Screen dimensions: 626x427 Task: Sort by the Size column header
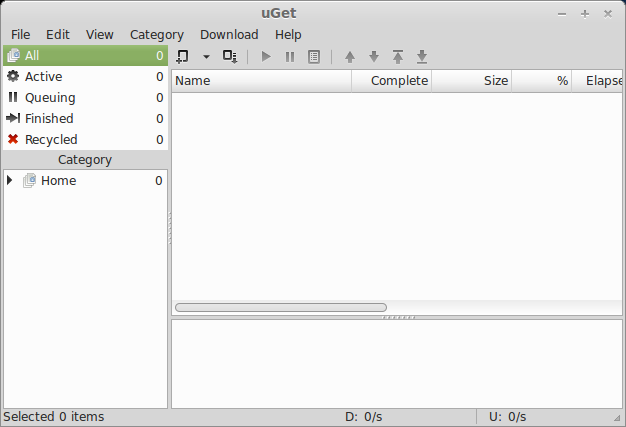(x=472, y=81)
